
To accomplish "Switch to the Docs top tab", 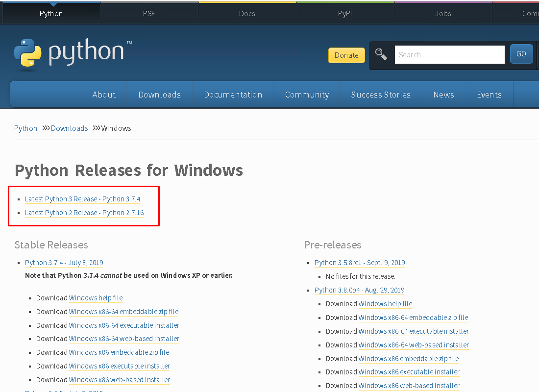I will (247, 14).
